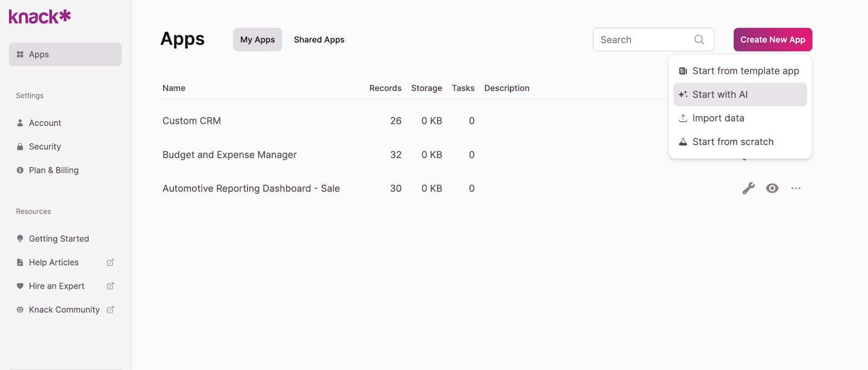Open the Custom CRM app

[192, 121]
